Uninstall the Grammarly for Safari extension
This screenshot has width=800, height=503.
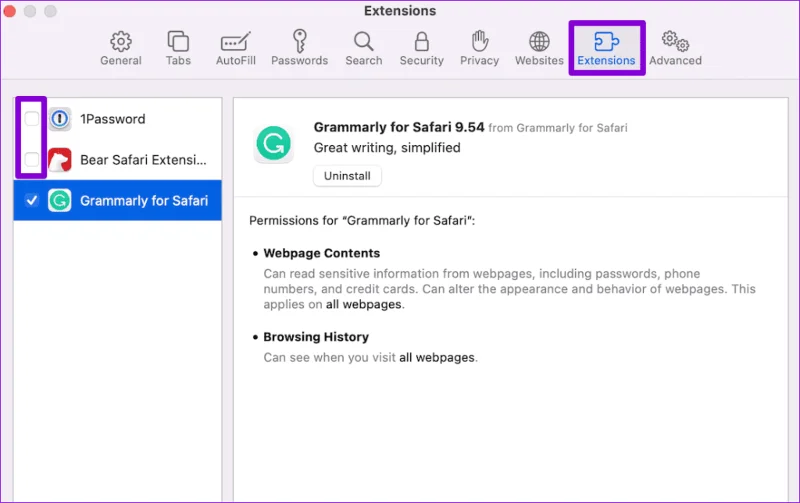(x=347, y=176)
